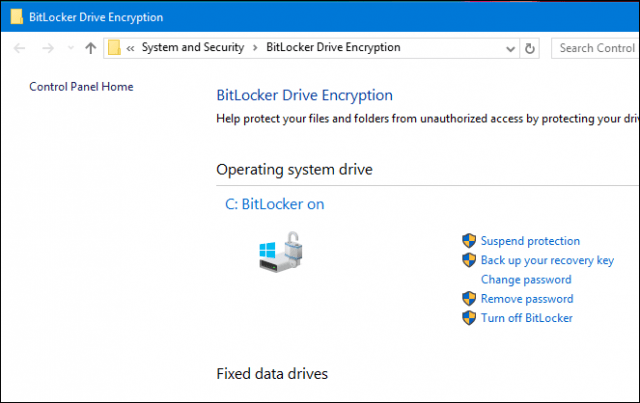This screenshot has height=403, width=640.
Task: Expand breadcrumb chevron after System and Security
Action: [255, 48]
